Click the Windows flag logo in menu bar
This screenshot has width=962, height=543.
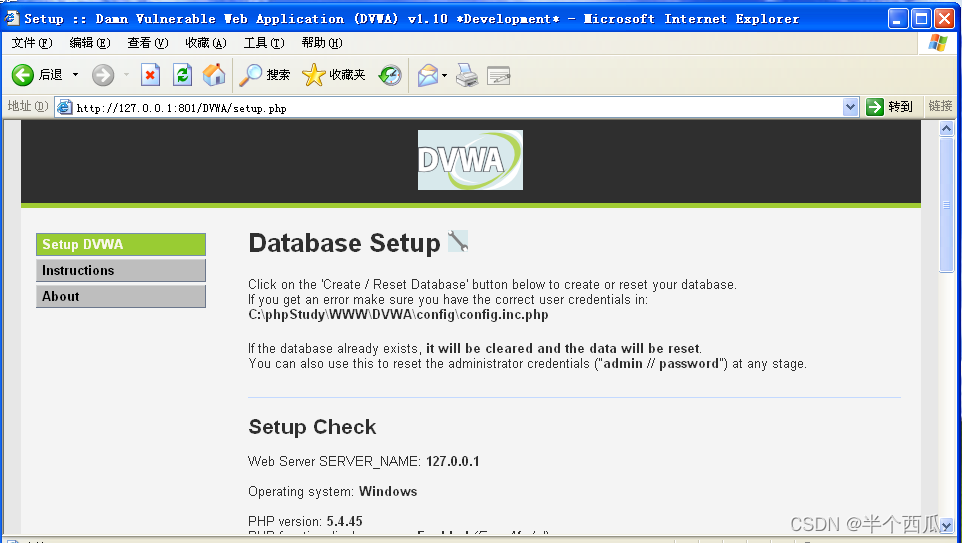coord(937,43)
